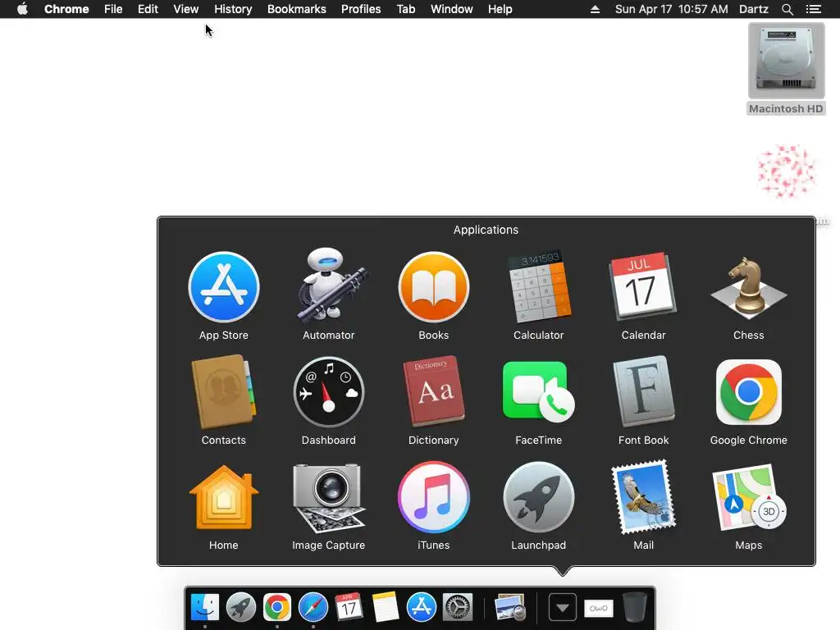Open the Edit menu

[x=148, y=9]
